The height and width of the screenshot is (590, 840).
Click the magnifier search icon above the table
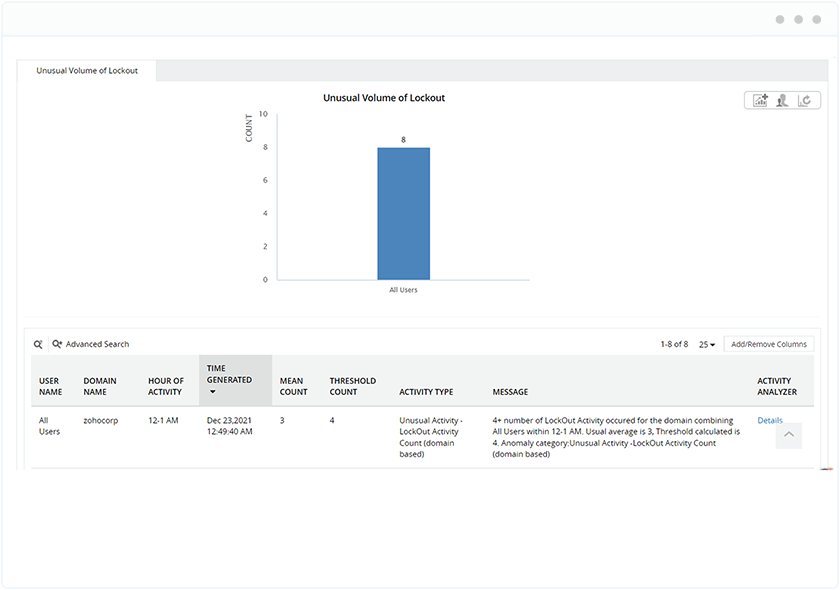pyautogui.click(x=38, y=344)
